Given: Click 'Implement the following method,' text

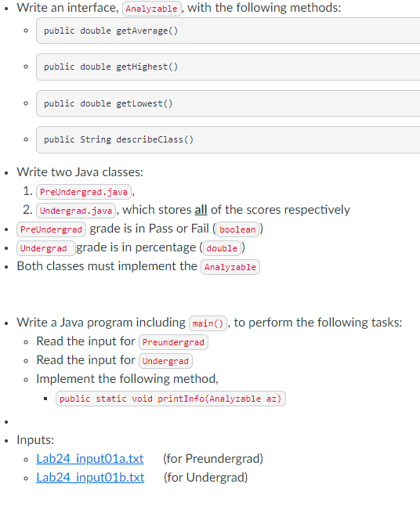Looking at the screenshot, I should (x=127, y=379).
